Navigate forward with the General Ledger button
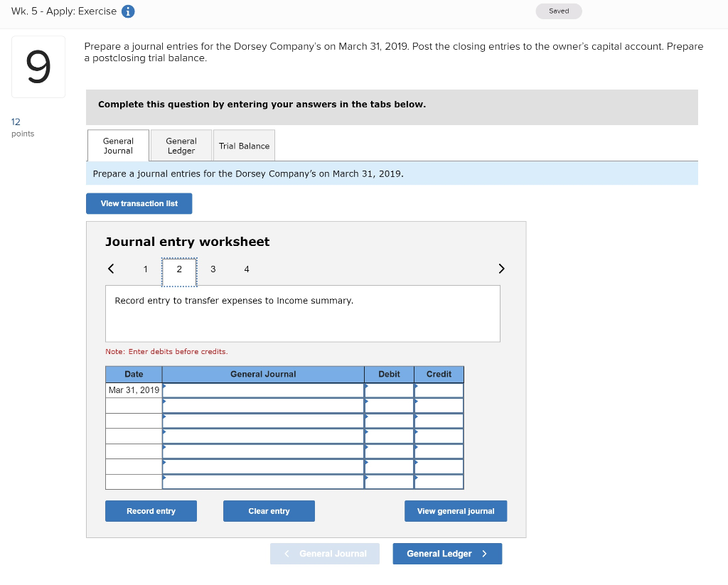 pyautogui.click(x=447, y=553)
